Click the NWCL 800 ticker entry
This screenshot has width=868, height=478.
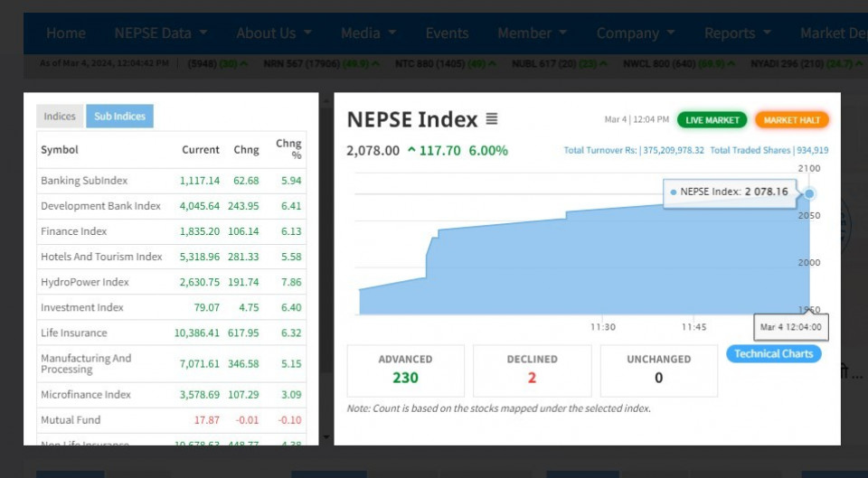(x=679, y=64)
